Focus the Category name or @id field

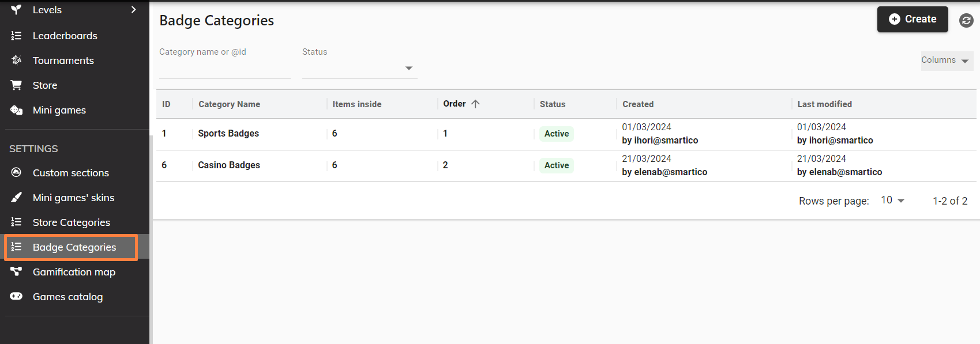tap(224, 68)
